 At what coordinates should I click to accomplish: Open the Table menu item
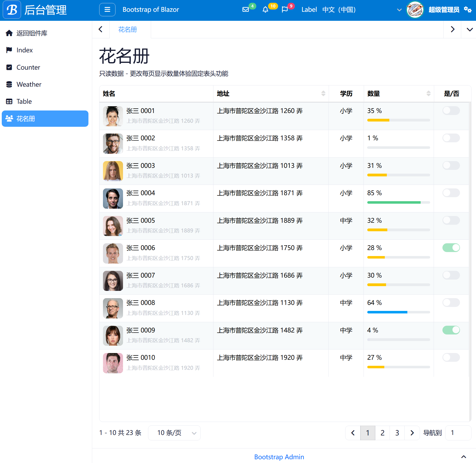[45, 101]
